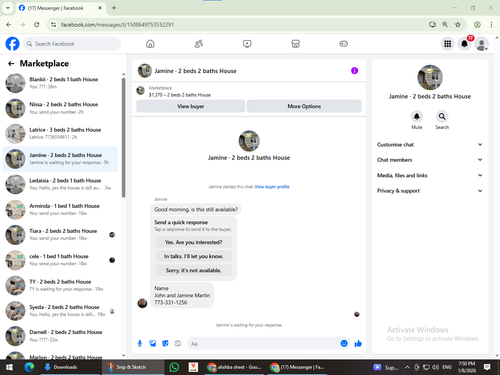The width and height of the screenshot is (500, 375).
Task: Open the Latrice 3 beds 2 baths conversation
Action: click(x=60, y=134)
